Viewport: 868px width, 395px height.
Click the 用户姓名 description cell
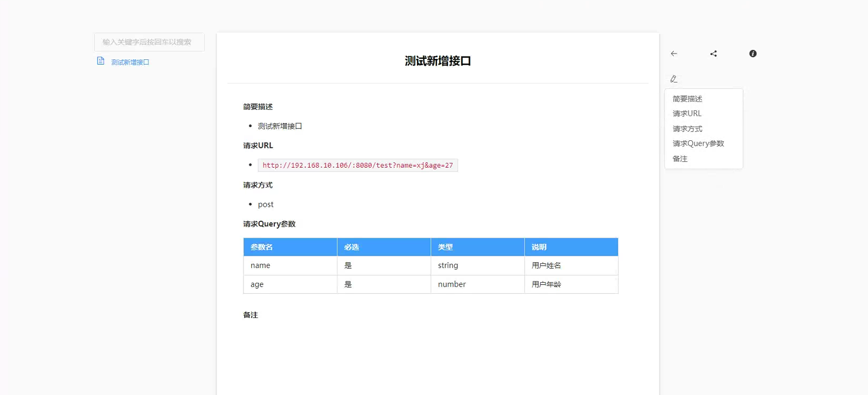571,266
